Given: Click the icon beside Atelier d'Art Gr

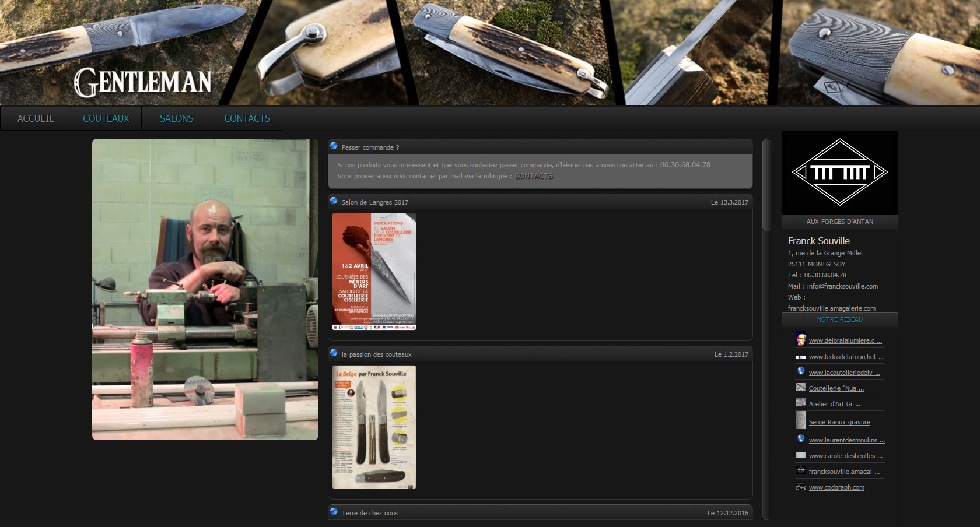Looking at the screenshot, I should (x=801, y=403).
